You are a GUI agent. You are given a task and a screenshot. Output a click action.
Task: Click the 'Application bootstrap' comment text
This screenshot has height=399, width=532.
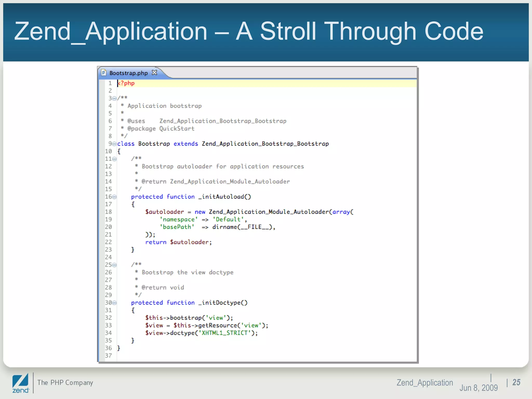pyautogui.click(x=164, y=106)
